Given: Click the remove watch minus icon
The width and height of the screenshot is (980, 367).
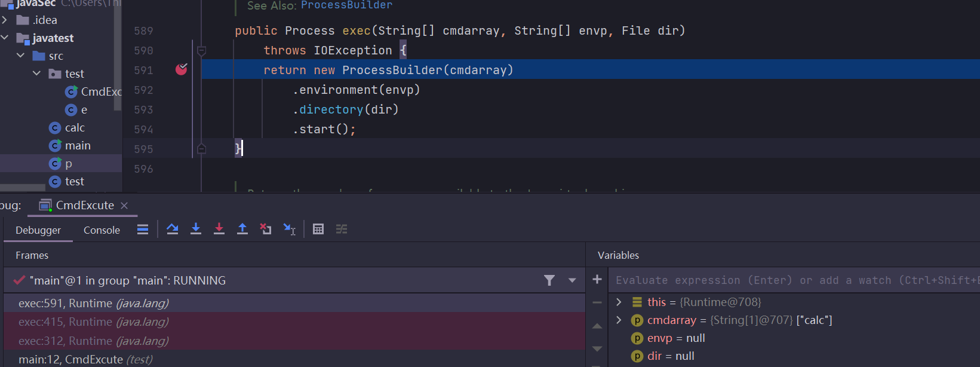Looking at the screenshot, I should (x=597, y=302).
